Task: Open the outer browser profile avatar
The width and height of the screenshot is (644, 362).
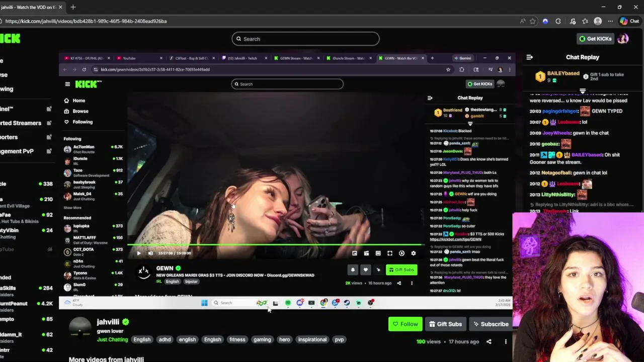Action: (x=598, y=21)
